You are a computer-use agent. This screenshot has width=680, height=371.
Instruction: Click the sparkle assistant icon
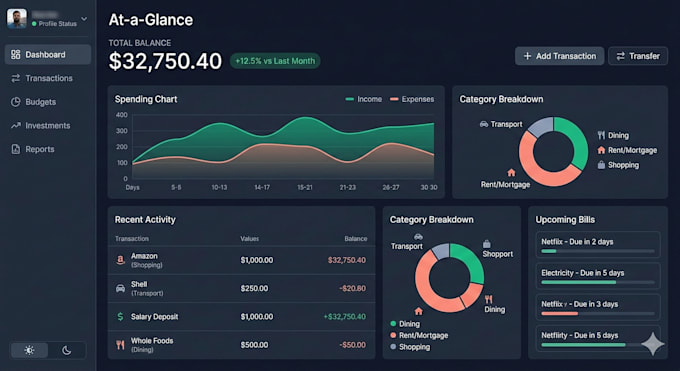click(x=653, y=344)
